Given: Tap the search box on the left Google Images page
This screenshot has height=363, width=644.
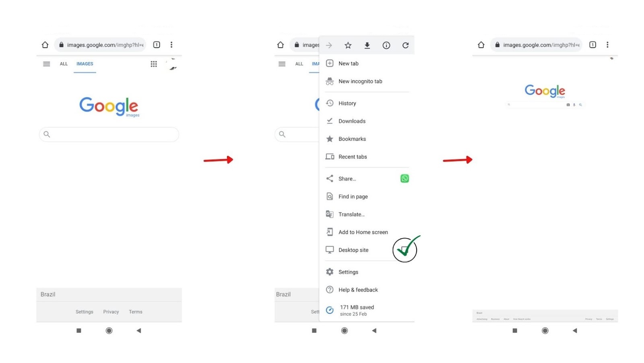Looking at the screenshot, I should [109, 135].
